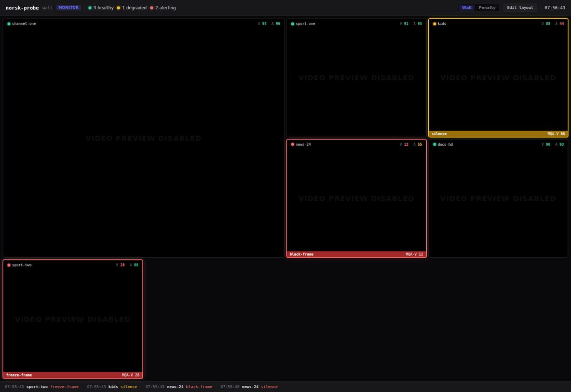Click the sport-one tile title

click(x=306, y=24)
